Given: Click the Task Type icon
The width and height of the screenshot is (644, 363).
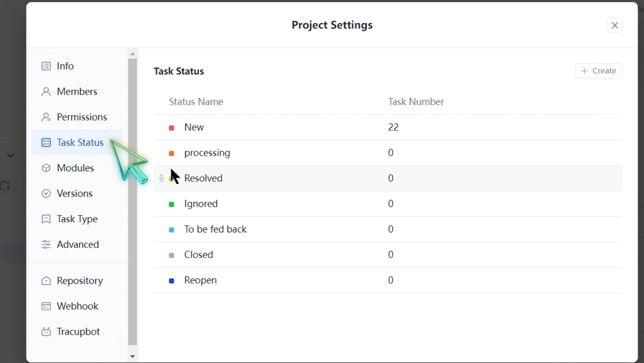Looking at the screenshot, I should tap(46, 219).
